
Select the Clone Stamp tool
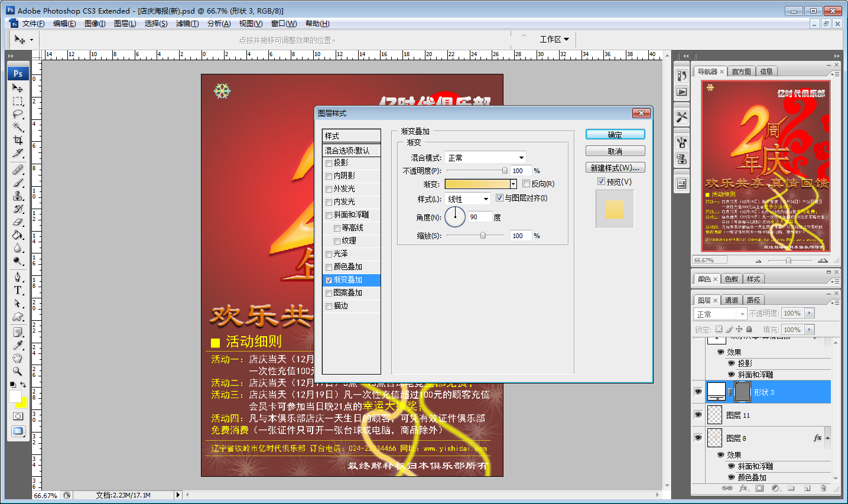(18, 196)
